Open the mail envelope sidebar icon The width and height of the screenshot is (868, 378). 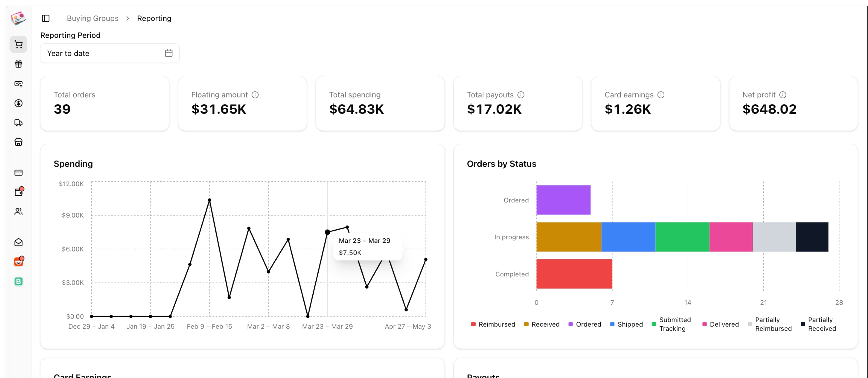click(x=18, y=242)
